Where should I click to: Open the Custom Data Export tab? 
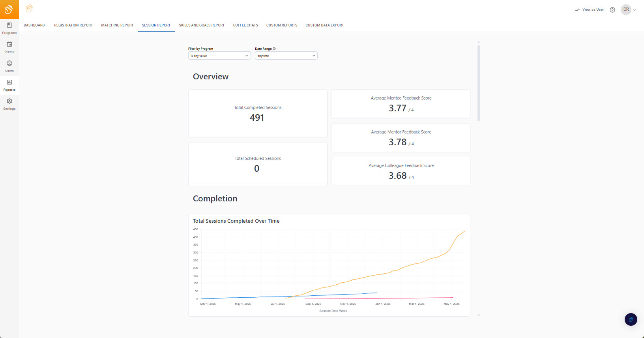pyautogui.click(x=325, y=25)
